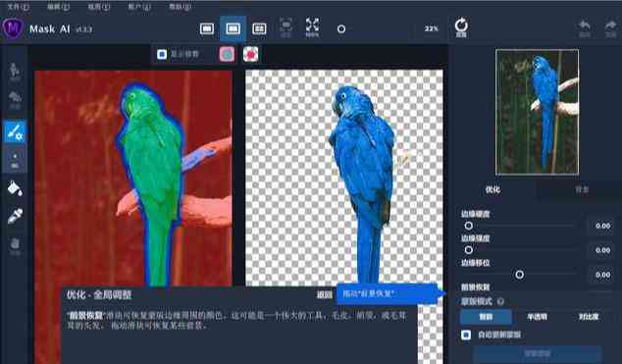622x364 pixels.
Task: Select the paint bucket fill tool
Action: pyautogui.click(x=15, y=188)
